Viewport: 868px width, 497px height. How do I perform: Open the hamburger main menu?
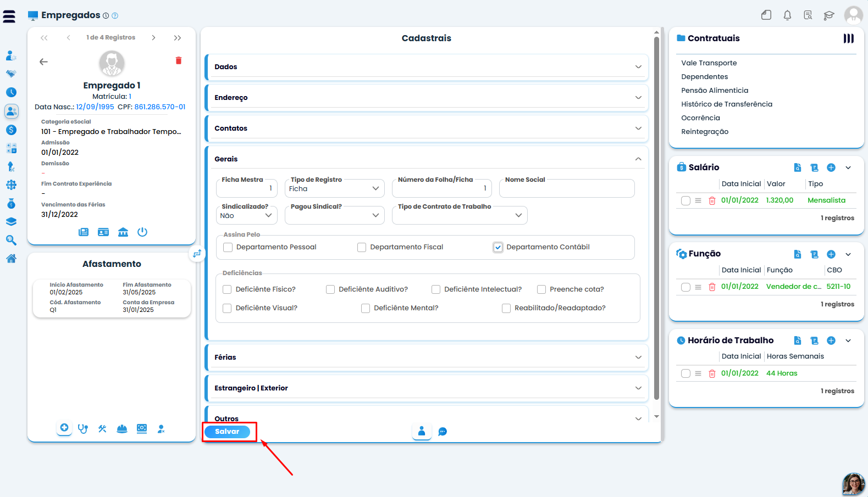pos(9,16)
